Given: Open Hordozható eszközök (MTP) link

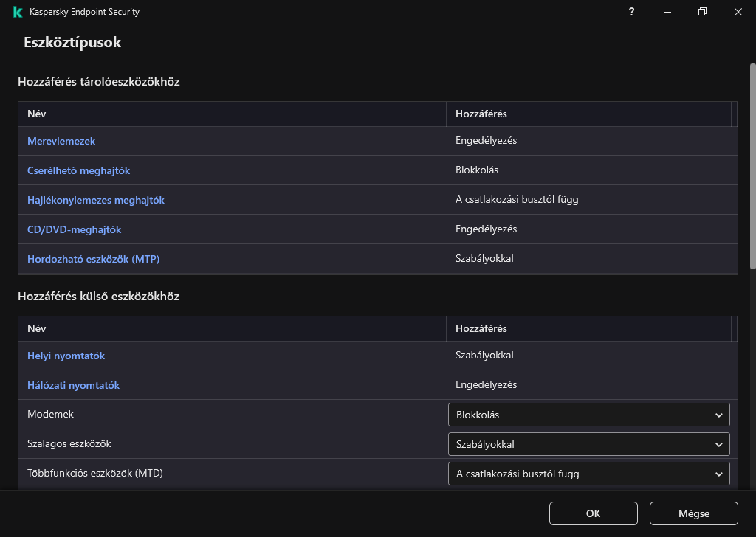Looking at the screenshot, I should pos(93,259).
